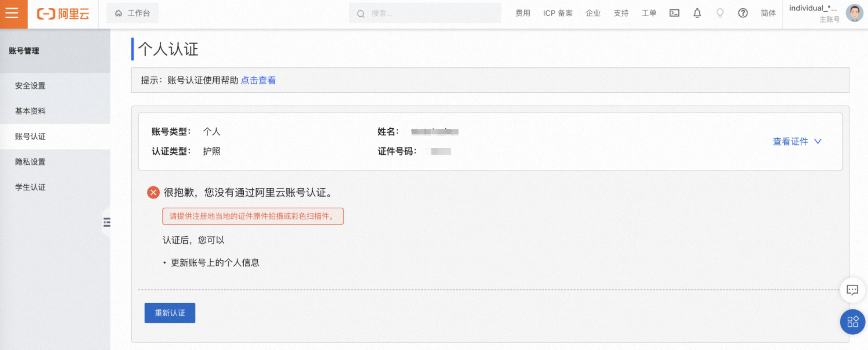Click the 更新账号上的个人信息 bullet text
The width and height of the screenshot is (868, 350).
[215, 262]
